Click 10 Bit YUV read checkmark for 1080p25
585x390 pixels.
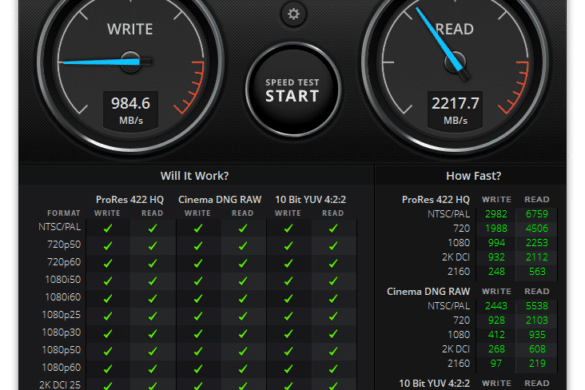click(333, 316)
